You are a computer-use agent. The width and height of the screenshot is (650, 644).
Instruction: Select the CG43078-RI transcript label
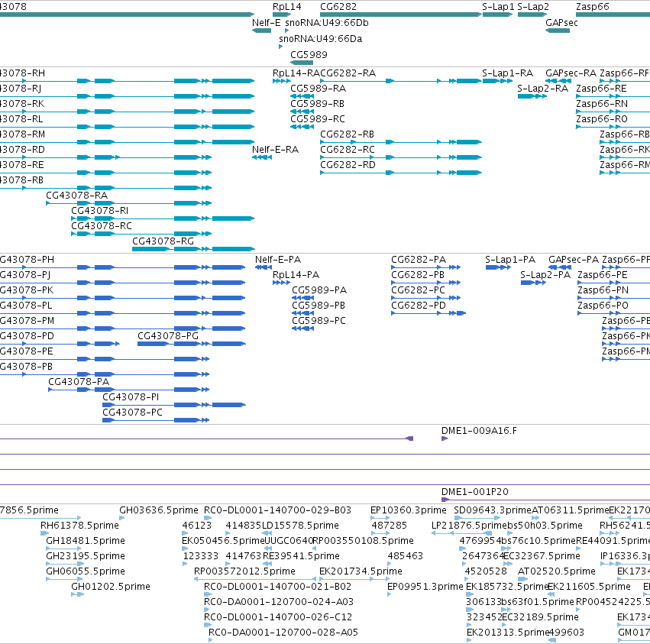(x=99, y=211)
